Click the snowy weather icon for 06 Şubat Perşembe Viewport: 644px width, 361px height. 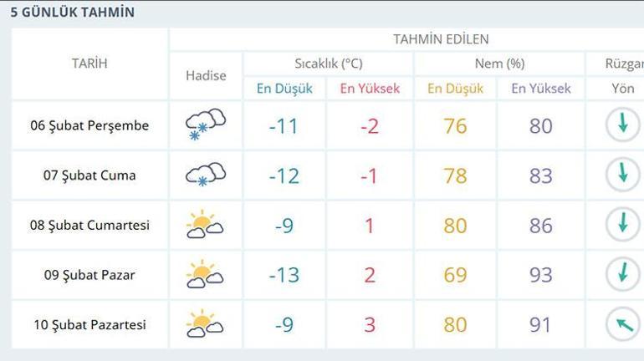(205, 125)
